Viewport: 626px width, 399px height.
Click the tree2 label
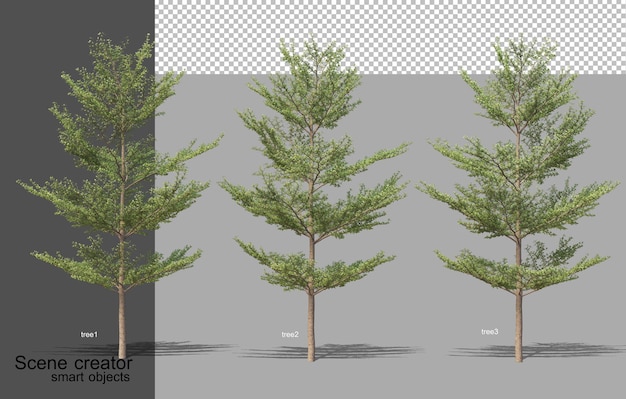click(x=290, y=334)
